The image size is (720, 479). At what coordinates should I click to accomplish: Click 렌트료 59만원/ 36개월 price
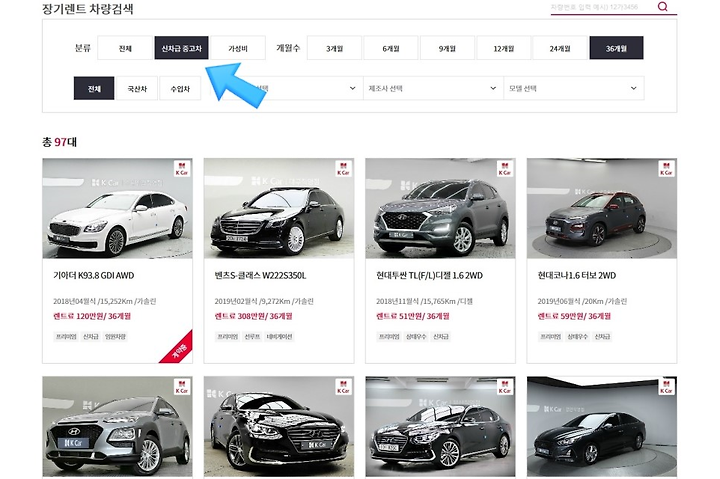pyautogui.click(x=574, y=316)
